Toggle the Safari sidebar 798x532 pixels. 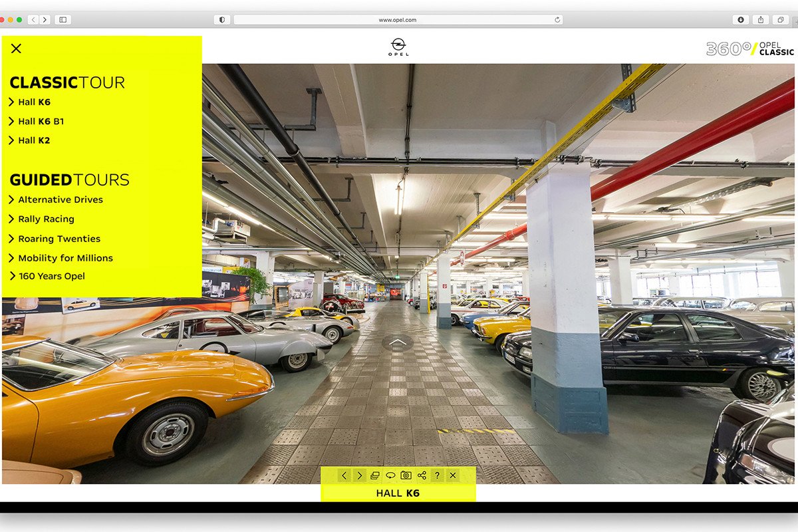point(63,20)
